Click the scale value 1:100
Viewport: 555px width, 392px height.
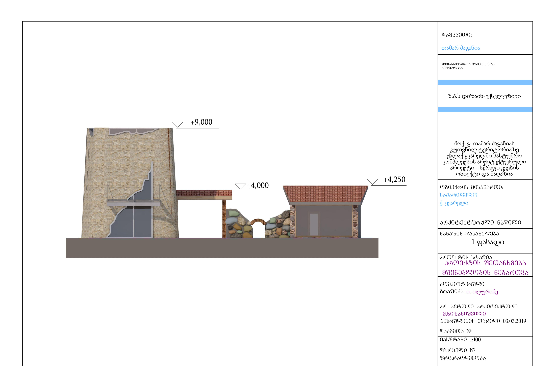point(475,340)
